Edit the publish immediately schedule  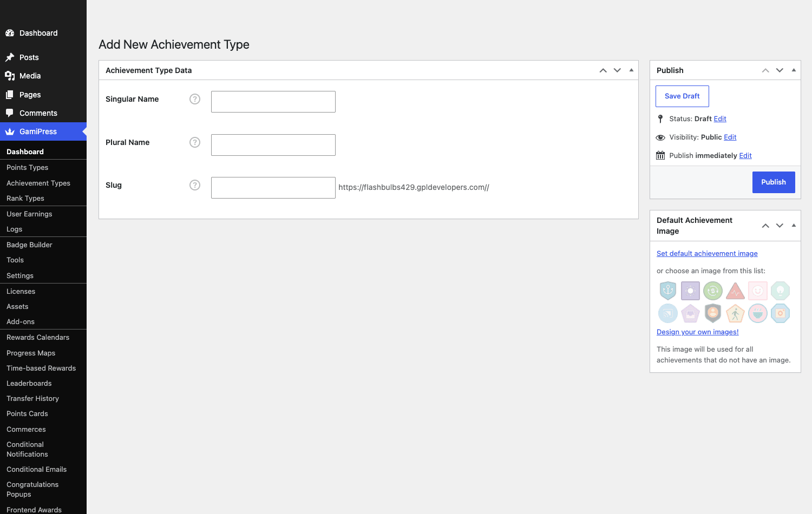click(x=745, y=156)
